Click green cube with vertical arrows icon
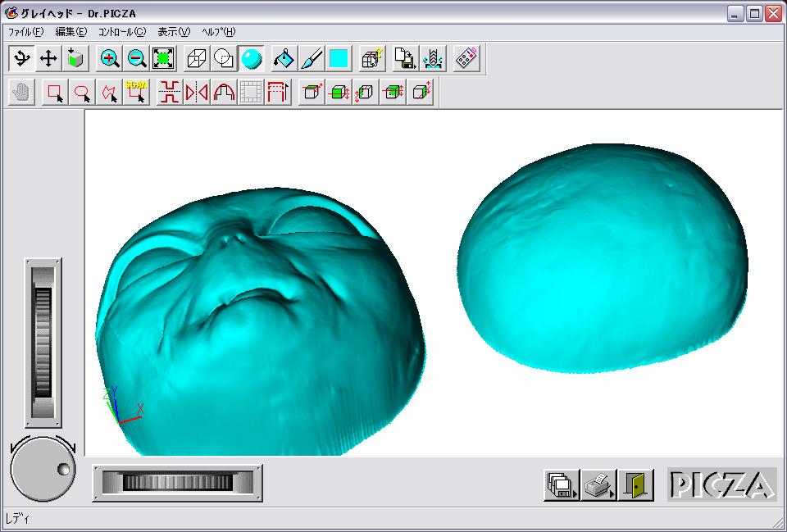The height and width of the screenshot is (532, 787). (x=339, y=93)
